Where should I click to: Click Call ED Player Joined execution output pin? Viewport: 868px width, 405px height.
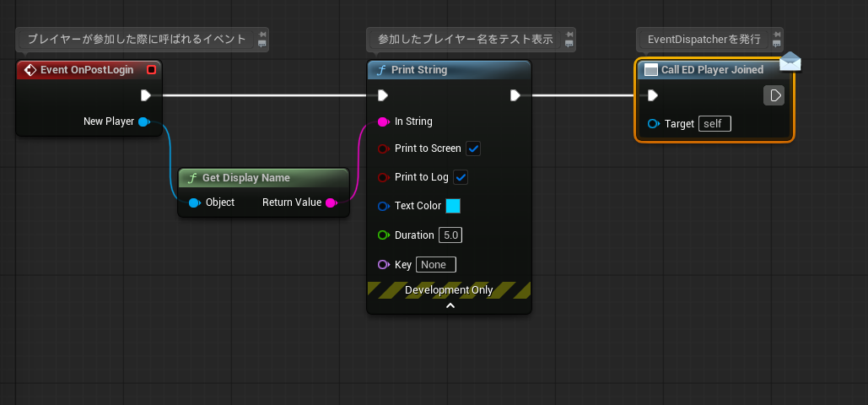pos(774,95)
